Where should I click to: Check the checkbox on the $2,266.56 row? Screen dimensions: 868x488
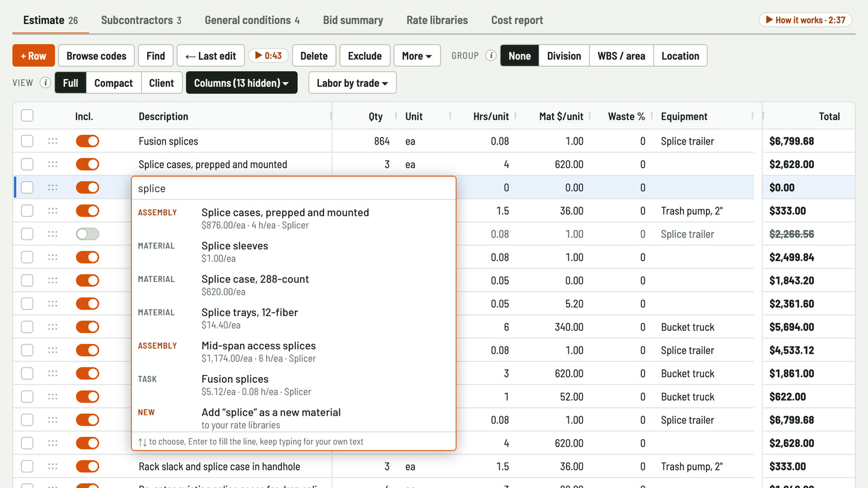[27, 234]
